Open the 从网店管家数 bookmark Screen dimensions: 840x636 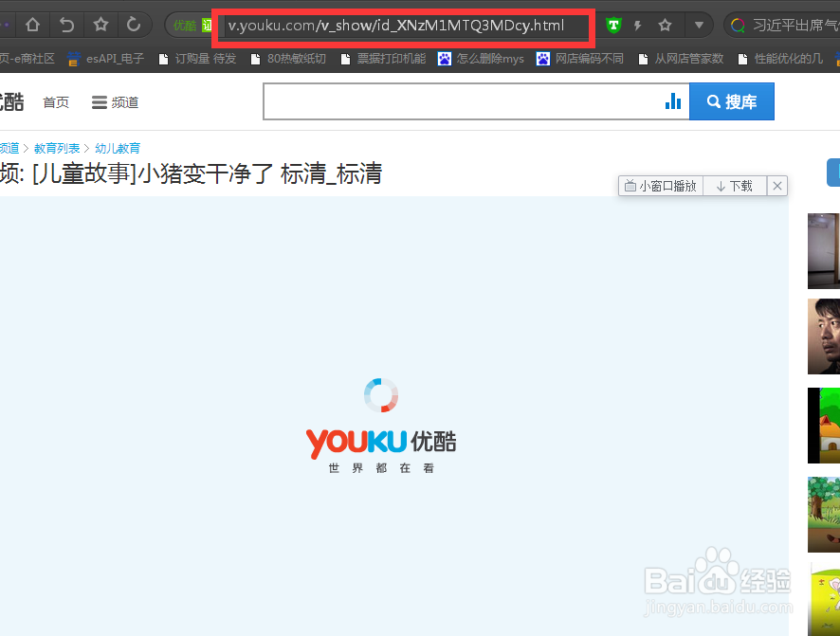(x=681, y=59)
